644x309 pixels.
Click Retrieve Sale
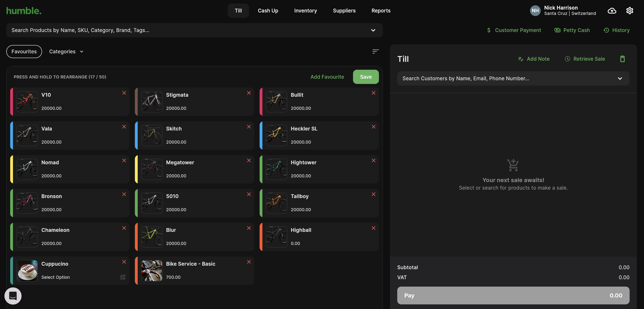tap(584, 59)
